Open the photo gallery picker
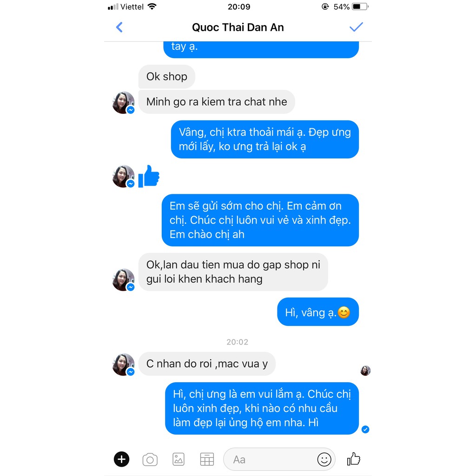The width and height of the screenshot is (476, 476). [x=178, y=459]
